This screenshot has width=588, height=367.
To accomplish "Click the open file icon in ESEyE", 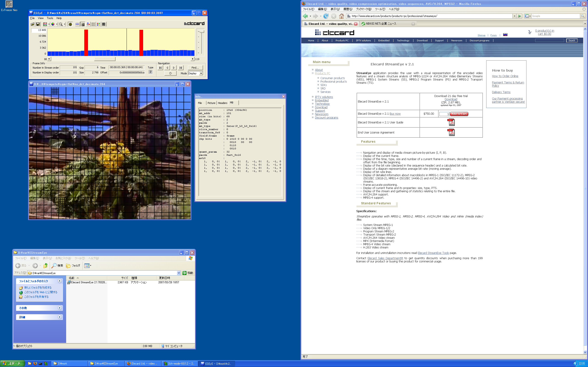I will pos(33,24).
